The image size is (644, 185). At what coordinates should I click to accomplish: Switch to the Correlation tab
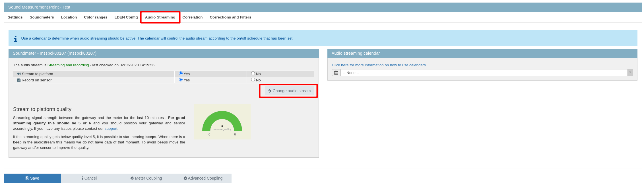pyautogui.click(x=192, y=17)
